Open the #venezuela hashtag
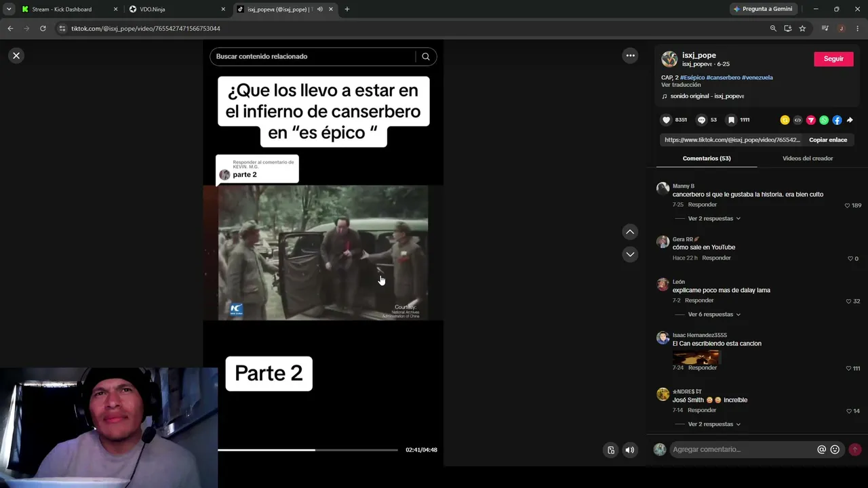Screen dimensions: 868x488 click(757, 77)
